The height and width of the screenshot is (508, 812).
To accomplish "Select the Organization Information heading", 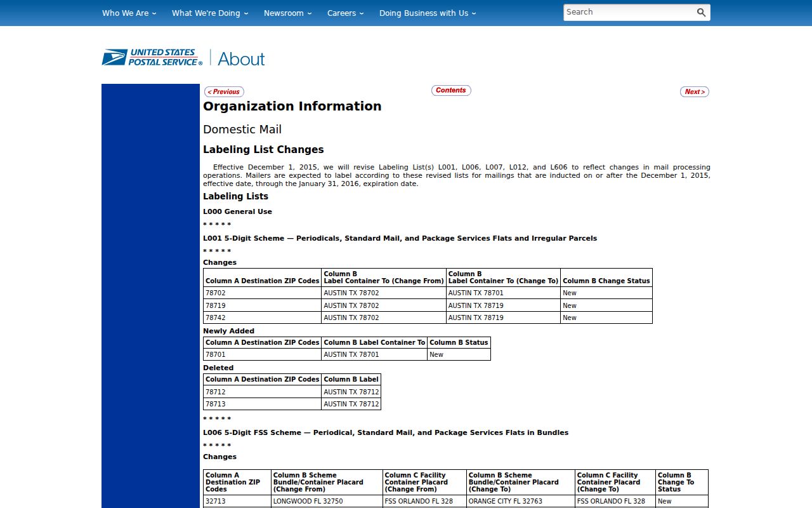I will tap(292, 106).
